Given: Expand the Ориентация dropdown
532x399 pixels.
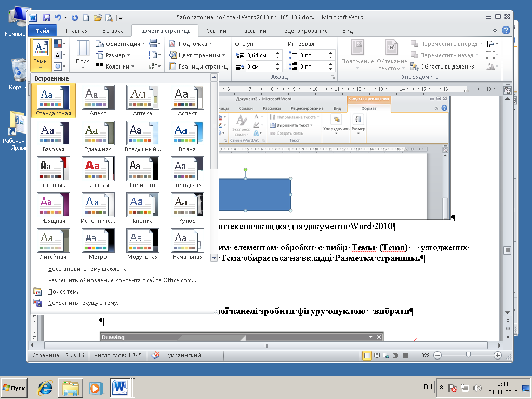Looking at the screenshot, I should [121, 44].
